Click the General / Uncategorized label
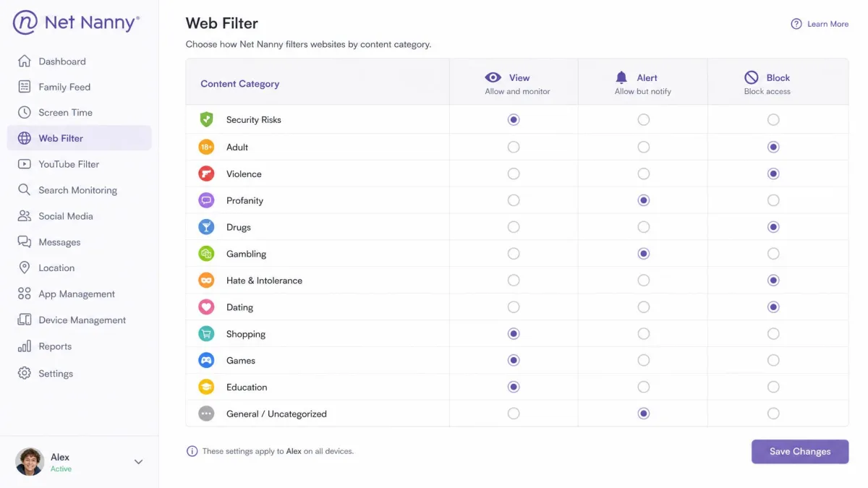 pos(276,414)
